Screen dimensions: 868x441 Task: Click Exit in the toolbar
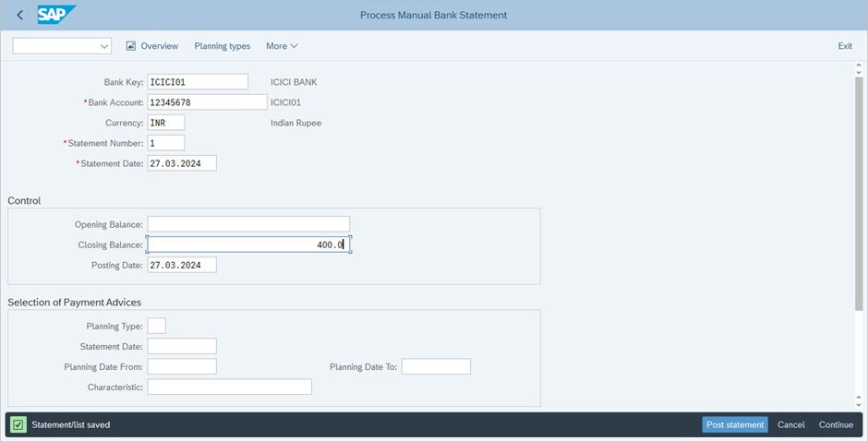click(845, 46)
